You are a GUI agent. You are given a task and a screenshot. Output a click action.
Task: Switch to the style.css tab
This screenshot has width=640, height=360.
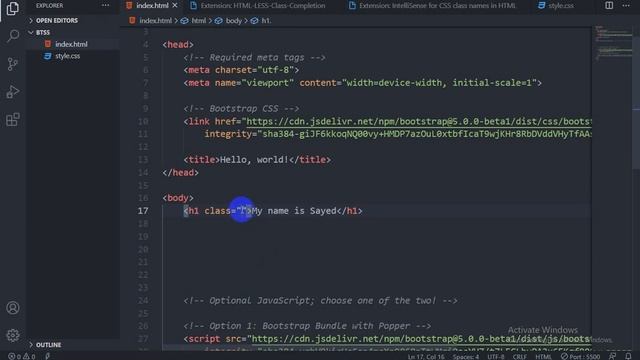(x=556, y=6)
